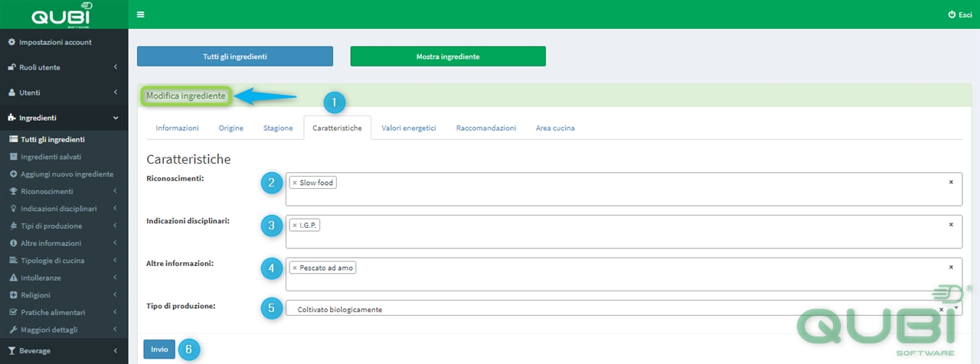Expand the Beverage sidebar menu
Viewport: 980px width, 364px height.
115,351
